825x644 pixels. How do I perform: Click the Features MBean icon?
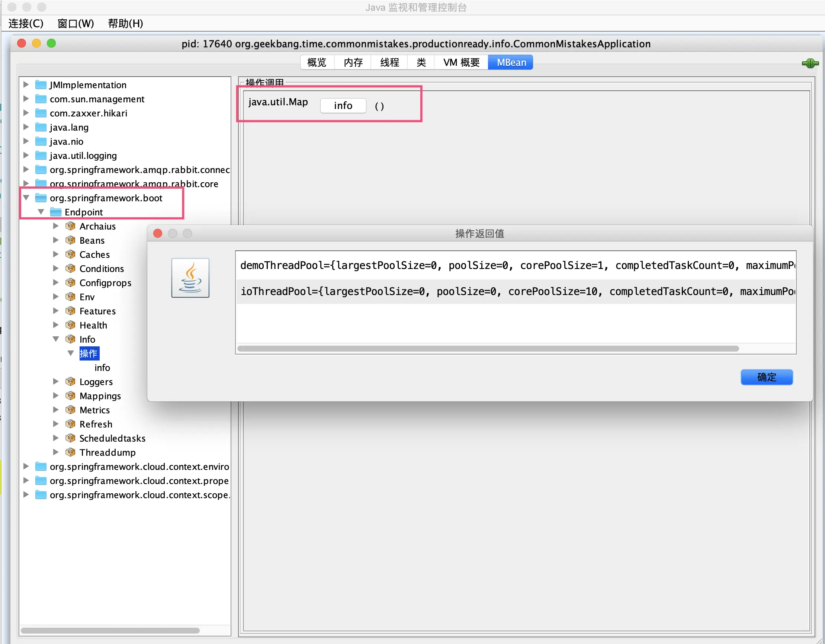[70, 311]
